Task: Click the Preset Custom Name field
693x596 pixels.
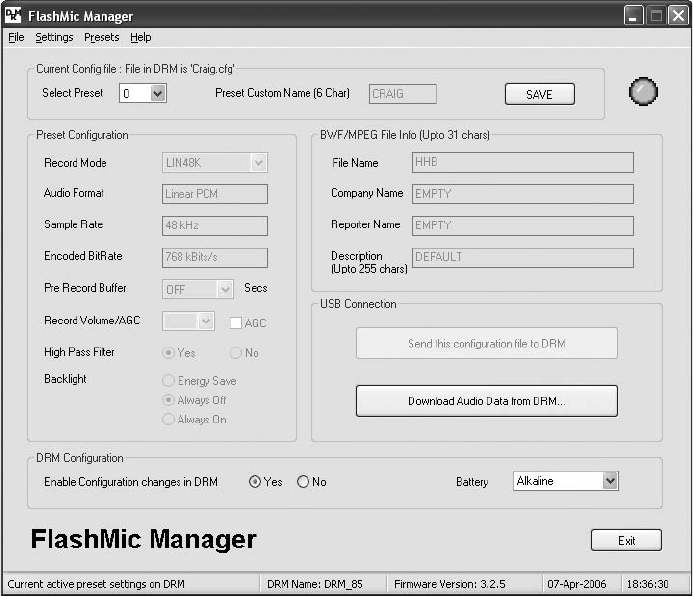Action: tap(402, 94)
